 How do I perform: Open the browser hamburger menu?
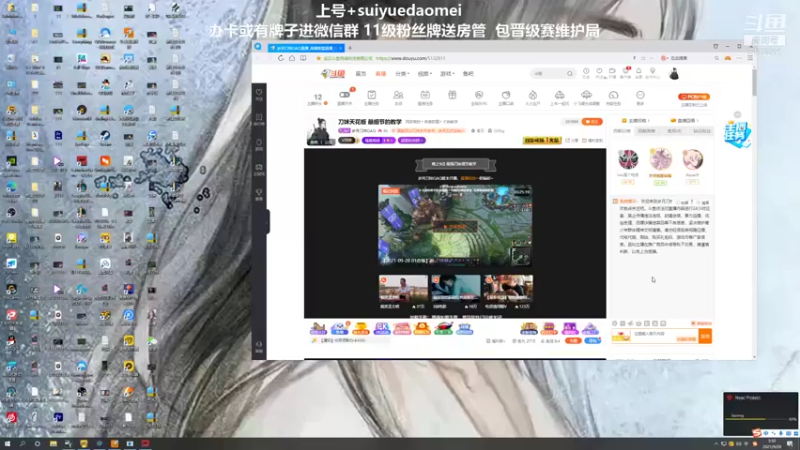click(x=750, y=58)
